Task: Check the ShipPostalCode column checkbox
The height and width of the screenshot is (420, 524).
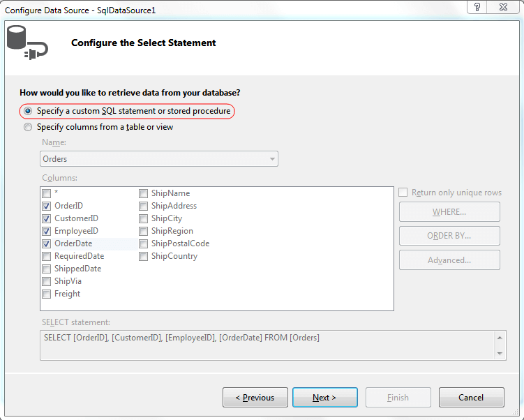Action: point(143,243)
